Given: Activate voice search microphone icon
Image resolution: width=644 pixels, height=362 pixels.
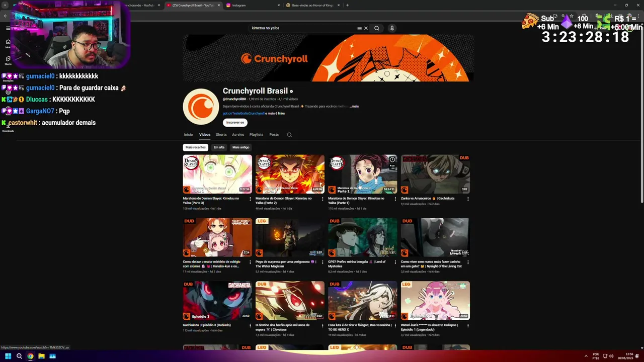Looking at the screenshot, I should click(x=392, y=28).
